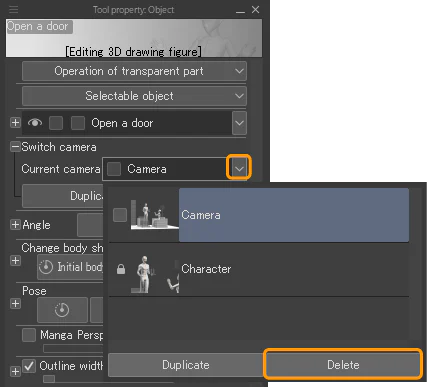
Task: Click the Duplicate button in the popup list
Action: (x=186, y=365)
